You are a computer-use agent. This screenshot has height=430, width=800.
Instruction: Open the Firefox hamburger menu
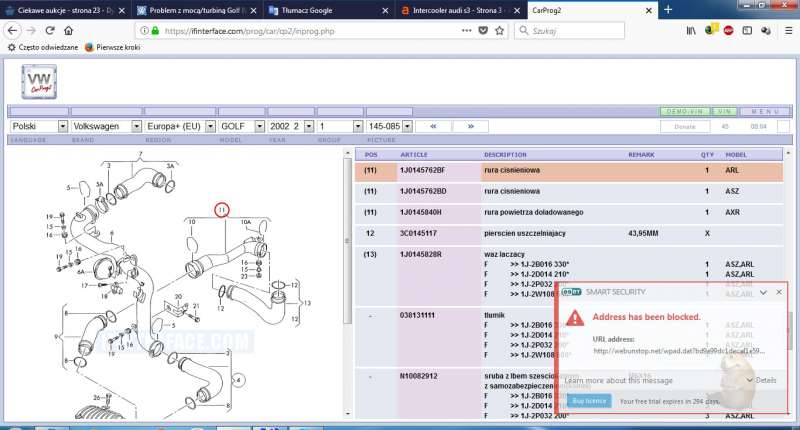pyautogui.click(x=788, y=31)
